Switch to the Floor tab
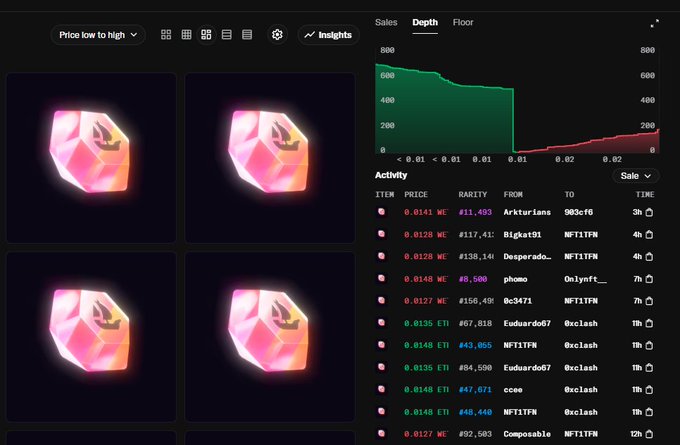This screenshot has height=445, width=680. click(x=463, y=22)
